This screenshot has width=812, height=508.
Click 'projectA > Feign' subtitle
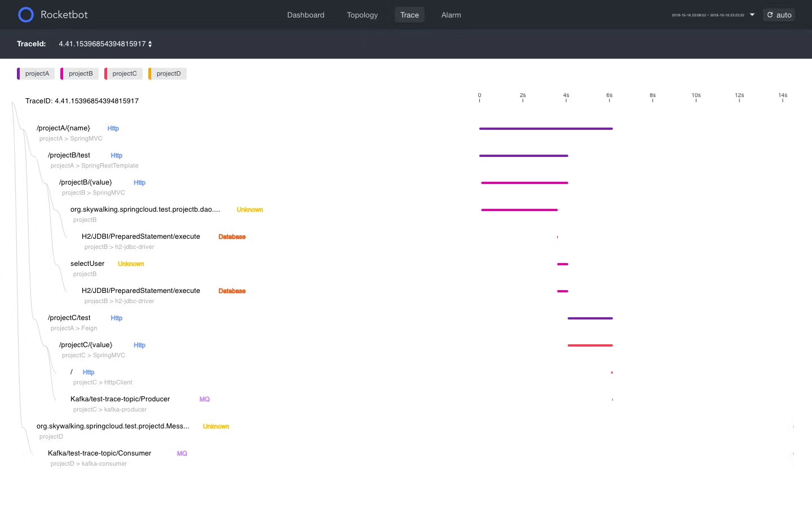click(x=74, y=329)
